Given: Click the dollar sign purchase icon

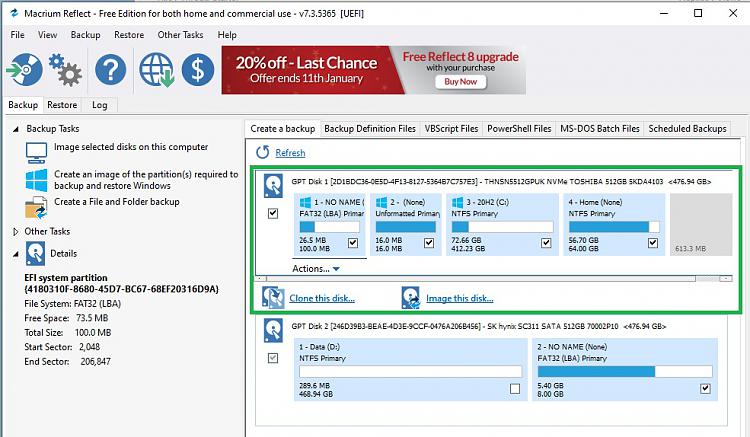Looking at the screenshot, I should tap(198, 70).
